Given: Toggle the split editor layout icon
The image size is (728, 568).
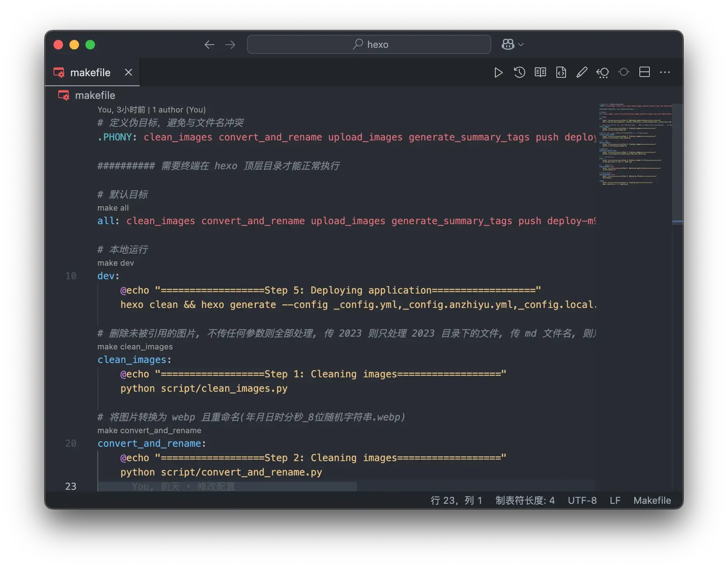Looking at the screenshot, I should [644, 72].
